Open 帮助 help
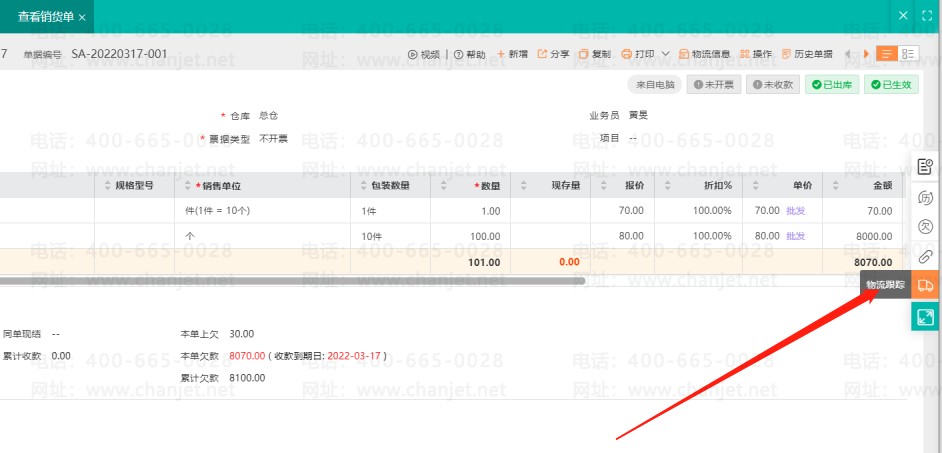 pos(469,54)
